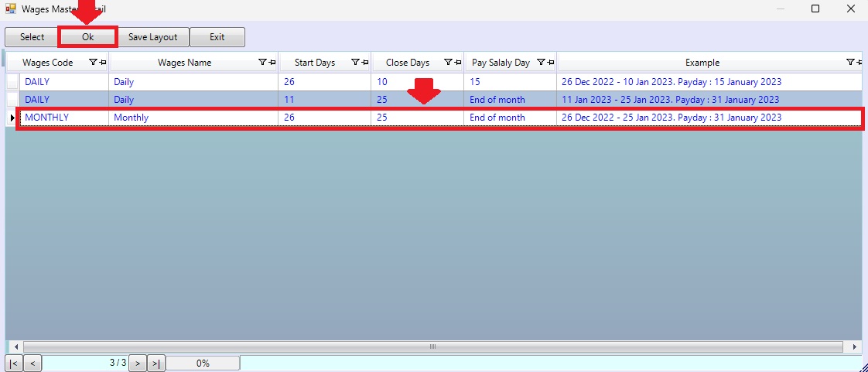
Task: Jump to the last record
Action: coord(156,363)
